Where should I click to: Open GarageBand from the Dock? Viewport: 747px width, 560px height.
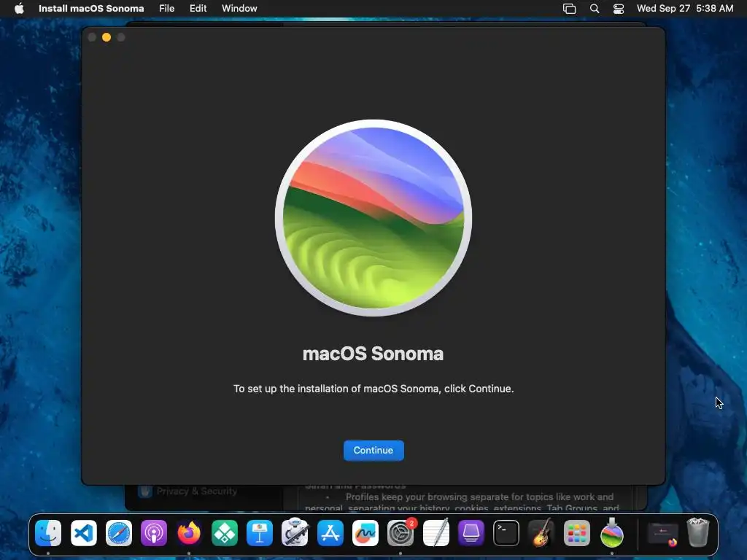pyautogui.click(x=541, y=533)
